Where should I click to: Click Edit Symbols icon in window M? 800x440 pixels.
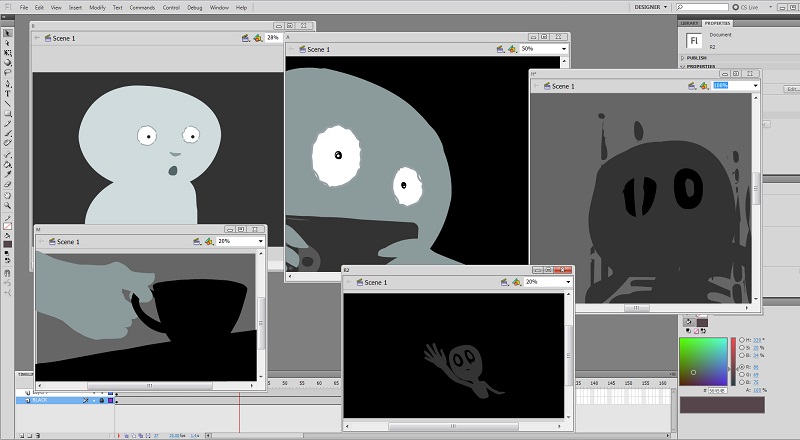(x=209, y=241)
